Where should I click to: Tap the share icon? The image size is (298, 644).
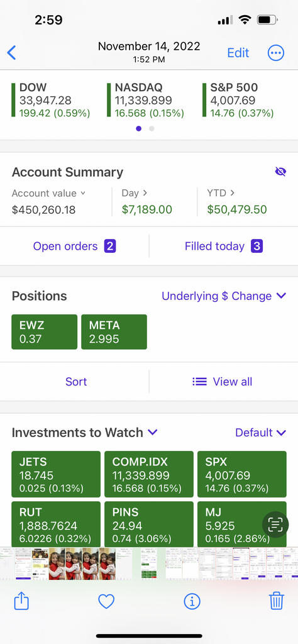click(x=22, y=601)
